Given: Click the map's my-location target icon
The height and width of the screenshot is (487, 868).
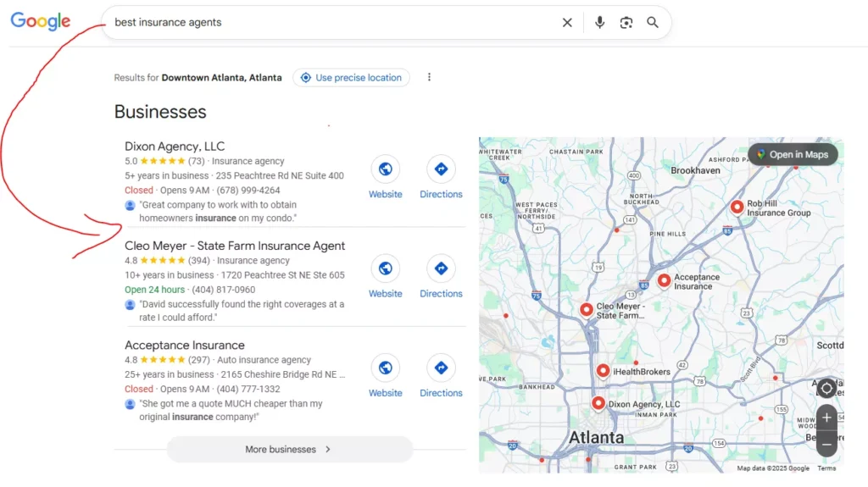Looking at the screenshot, I should tap(826, 388).
